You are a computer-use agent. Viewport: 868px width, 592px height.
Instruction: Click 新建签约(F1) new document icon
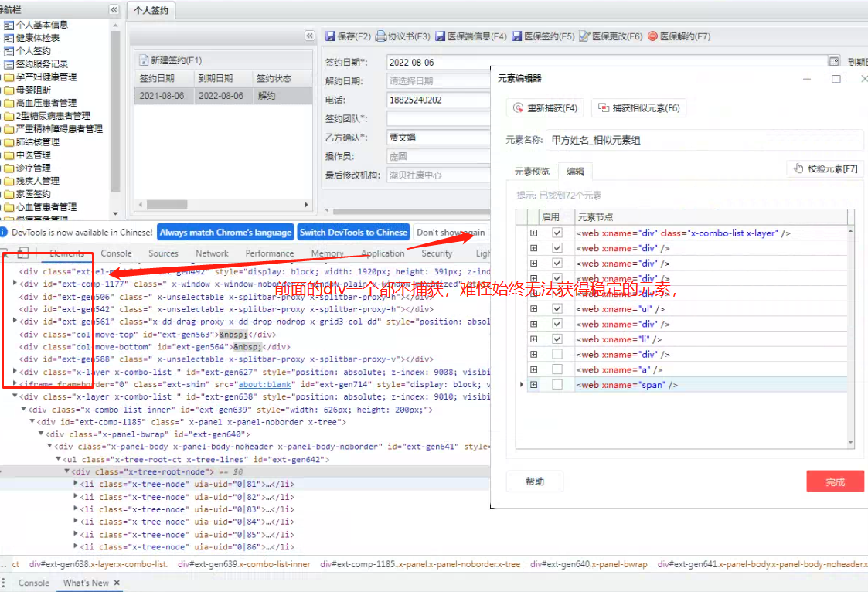144,60
